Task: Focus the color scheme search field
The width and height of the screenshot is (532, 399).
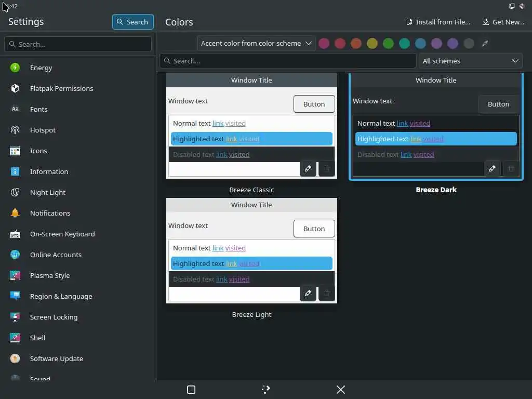Action: pos(288,61)
